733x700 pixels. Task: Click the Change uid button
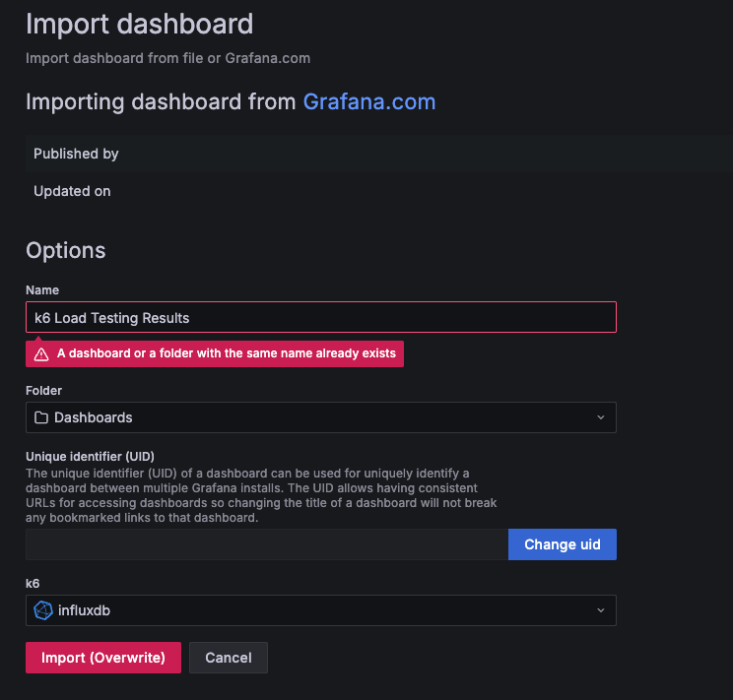coord(562,544)
